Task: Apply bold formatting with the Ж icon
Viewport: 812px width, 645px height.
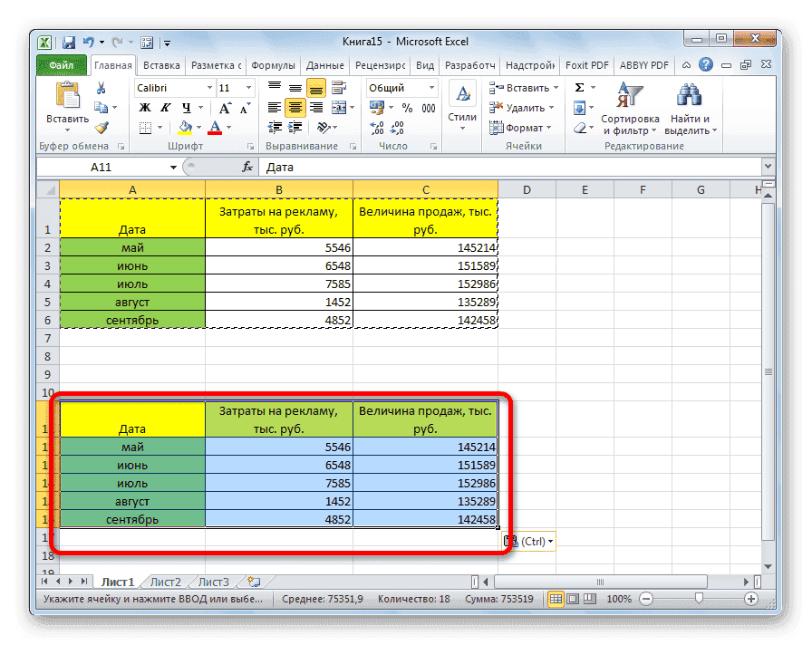Action: pyautogui.click(x=144, y=107)
